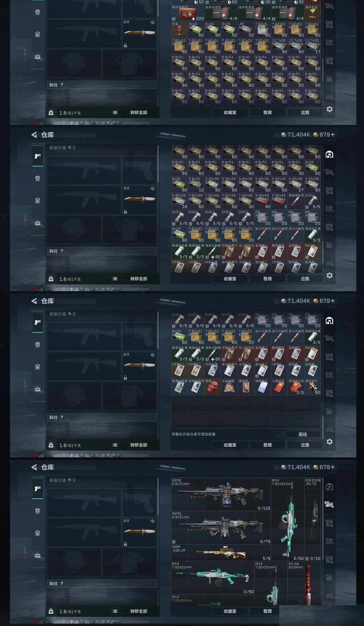364x626 pixels.
Task: Toggle 龙牙 swap arrows in 52ms panel
Action: (152, 355)
